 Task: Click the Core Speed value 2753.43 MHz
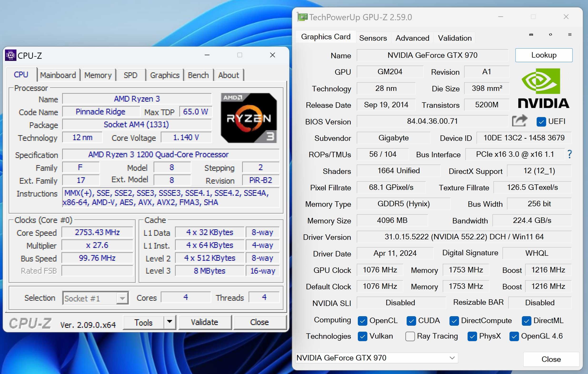(97, 232)
